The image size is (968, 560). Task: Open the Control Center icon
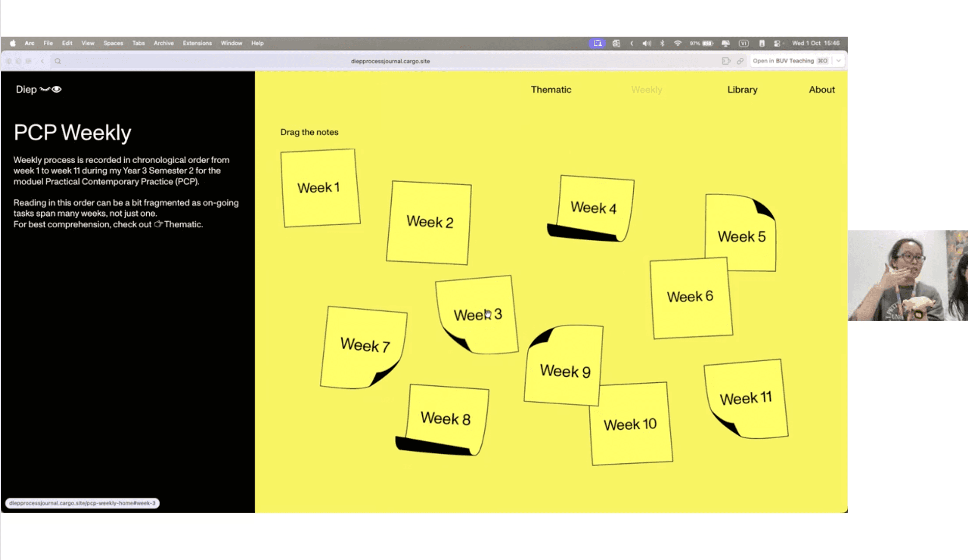[x=777, y=43]
